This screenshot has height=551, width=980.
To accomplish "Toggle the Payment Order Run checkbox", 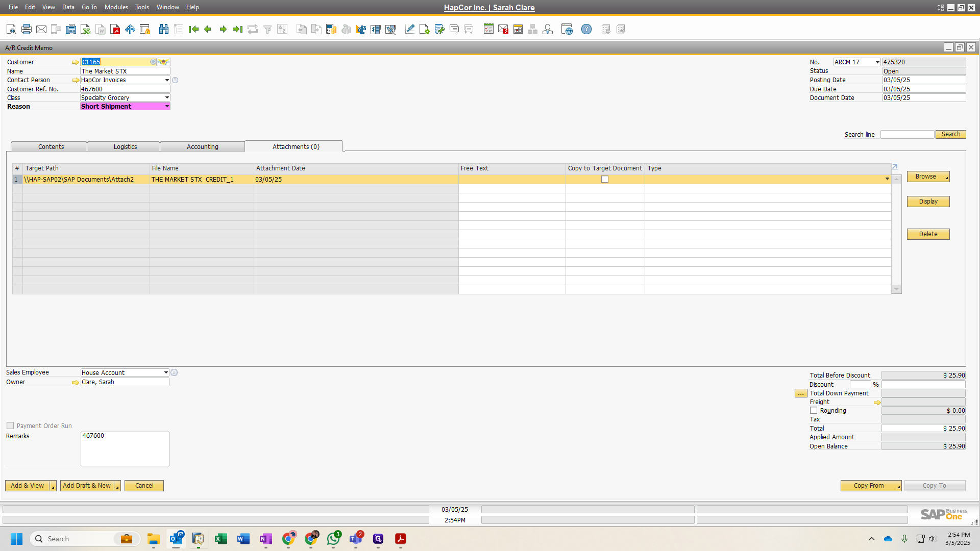I will tap(10, 425).
